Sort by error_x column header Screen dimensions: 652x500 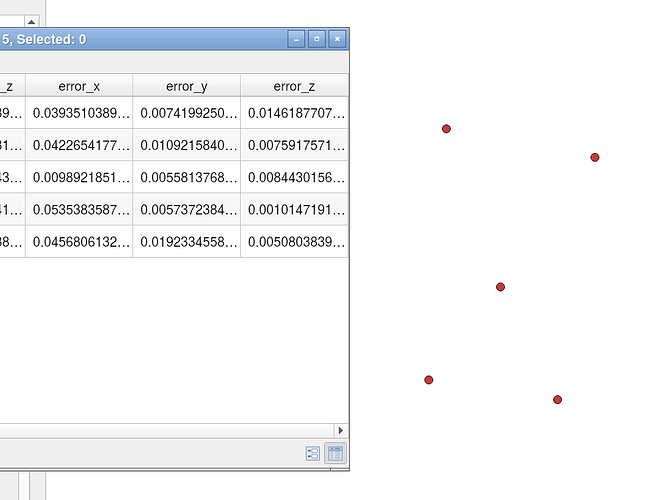coord(79,86)
